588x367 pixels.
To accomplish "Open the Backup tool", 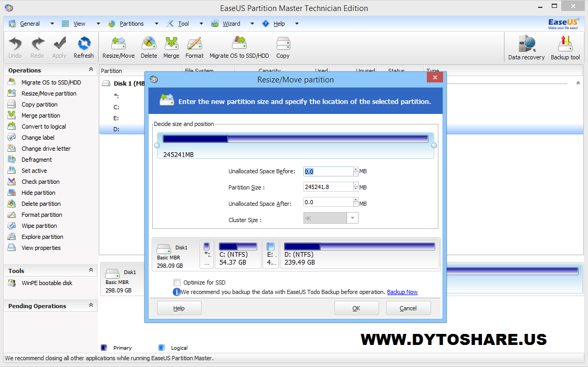I will click(565, 48).
